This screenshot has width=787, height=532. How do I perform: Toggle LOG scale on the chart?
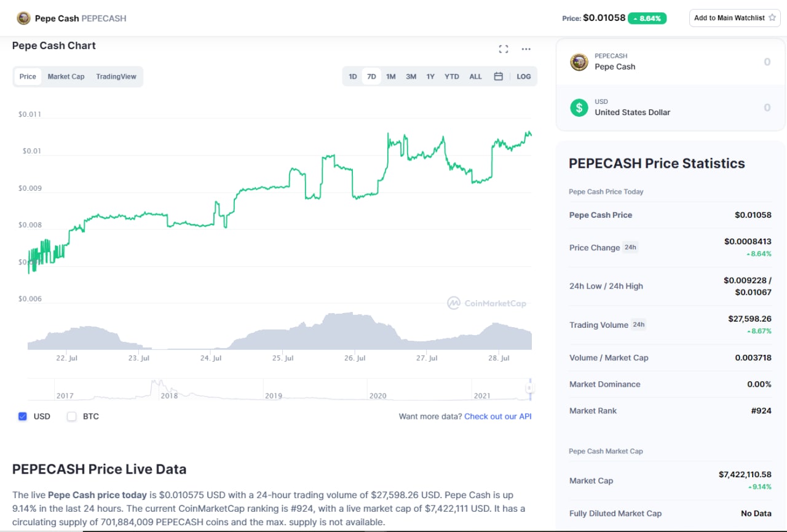pyautogui.click(x=524, y=76)
